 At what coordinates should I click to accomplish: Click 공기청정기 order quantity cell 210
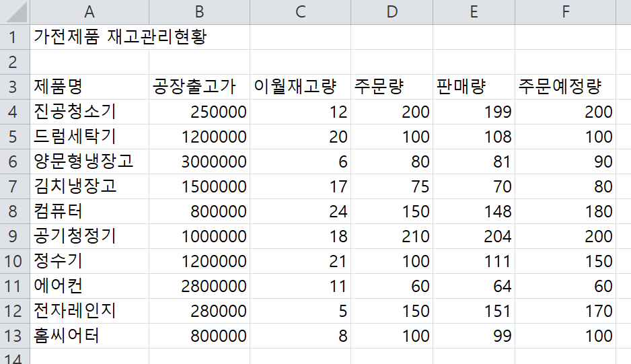coord(392,236)
